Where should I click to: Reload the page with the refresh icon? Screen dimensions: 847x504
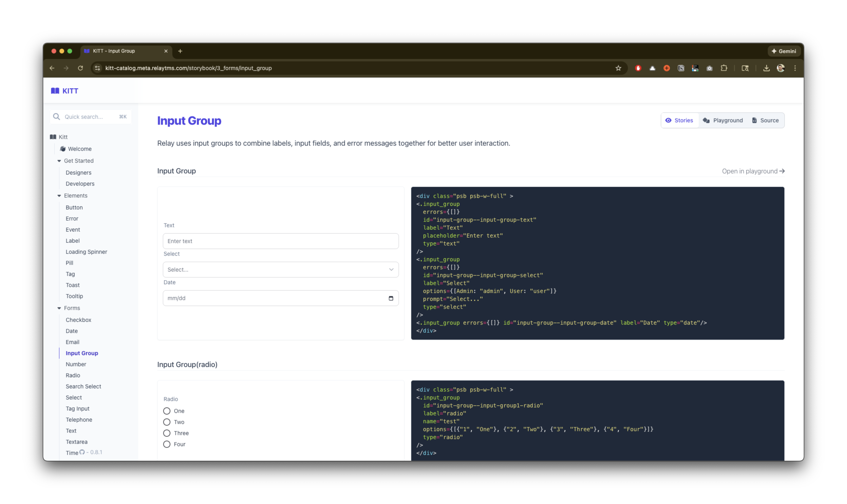tap(80, 68)
